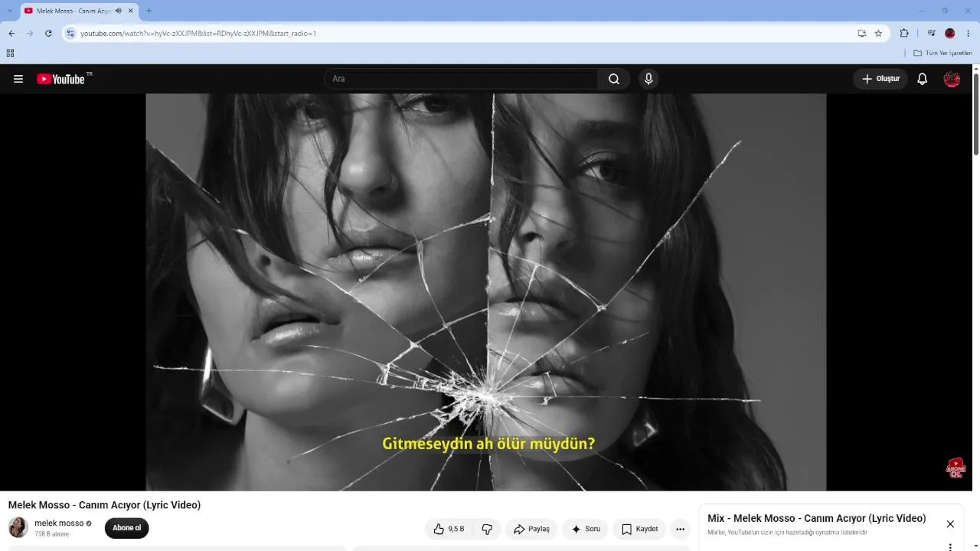Subscribe with the Abone ol button

(x=127, y=528)
